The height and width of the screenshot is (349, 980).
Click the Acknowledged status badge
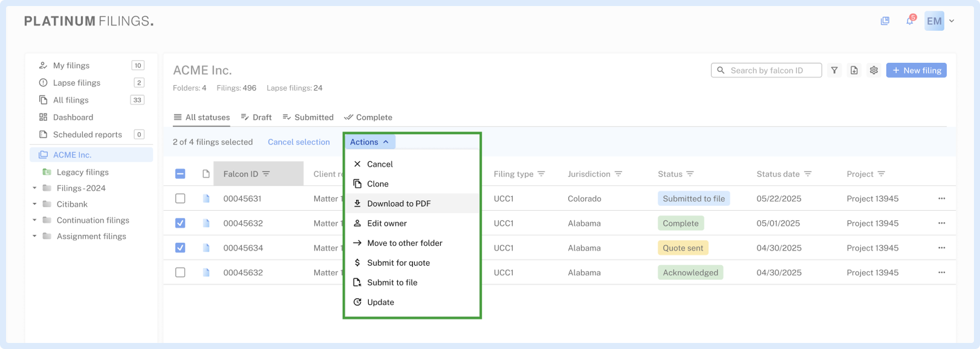[690, 272]
